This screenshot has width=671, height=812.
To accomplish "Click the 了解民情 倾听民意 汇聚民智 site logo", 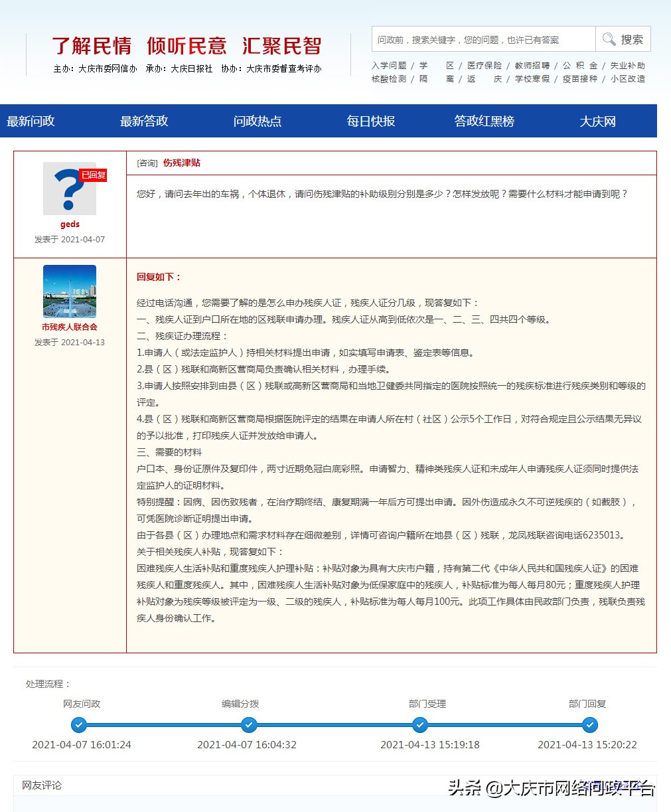I will pos(188,46).
